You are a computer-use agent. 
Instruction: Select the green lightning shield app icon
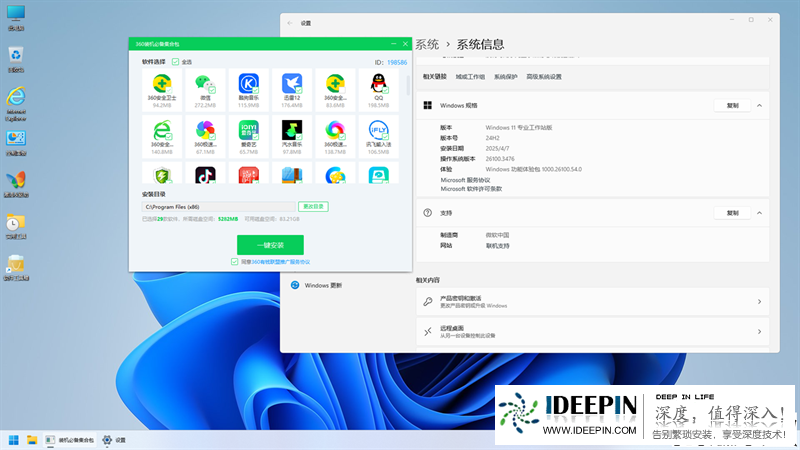[x=162, y=175]
